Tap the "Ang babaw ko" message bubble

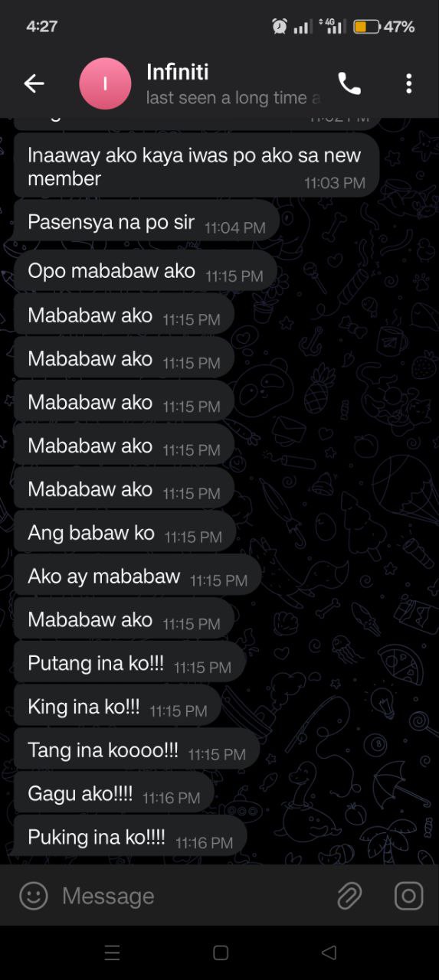tap(125, 533)
